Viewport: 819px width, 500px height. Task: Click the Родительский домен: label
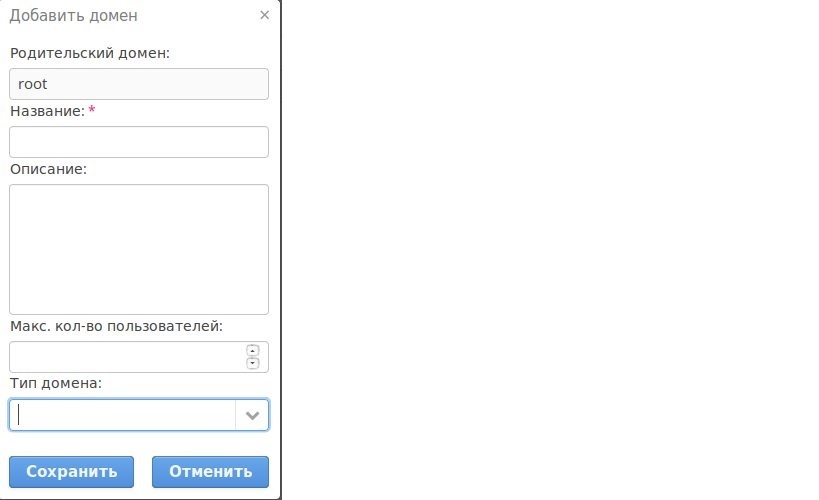coord(90,53)
